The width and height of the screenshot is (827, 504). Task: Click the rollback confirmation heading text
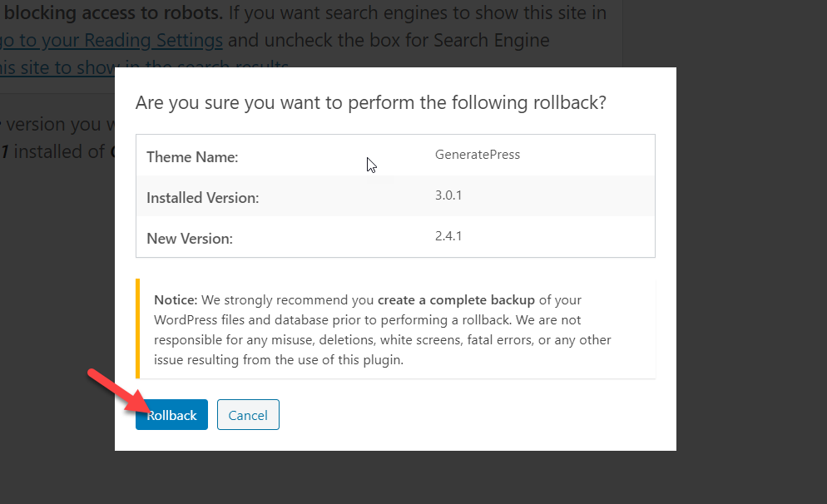pyautogui.click(x=371, y=102)
